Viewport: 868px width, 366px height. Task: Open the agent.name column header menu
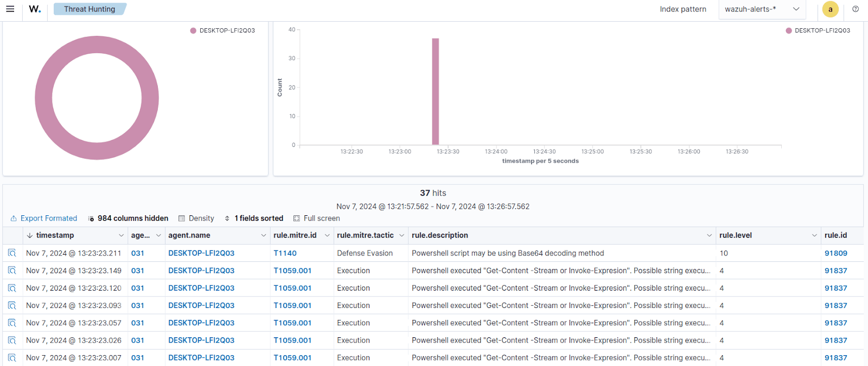263,235
